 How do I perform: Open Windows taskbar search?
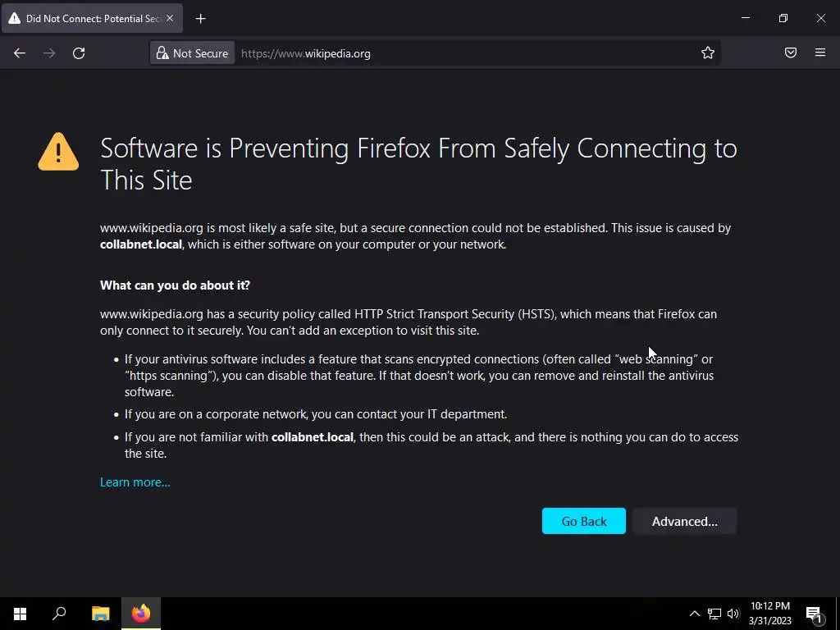coord(59,614)
